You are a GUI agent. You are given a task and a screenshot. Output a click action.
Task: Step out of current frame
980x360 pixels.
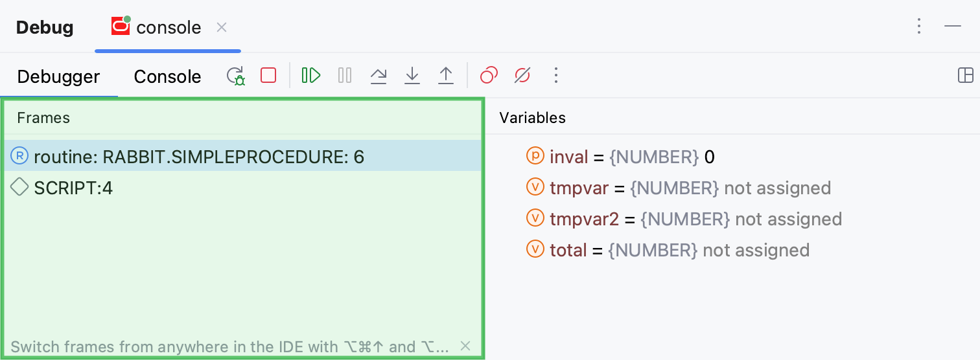point(446,76)
